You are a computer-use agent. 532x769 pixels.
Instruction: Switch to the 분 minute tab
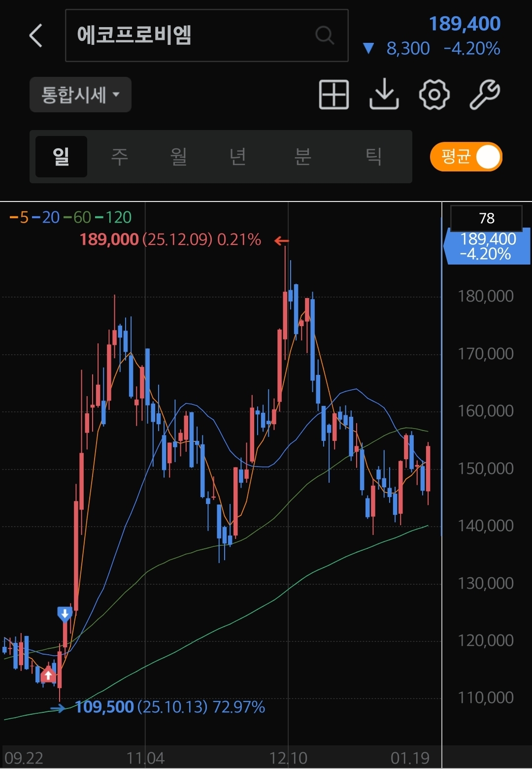pos(302,157)
